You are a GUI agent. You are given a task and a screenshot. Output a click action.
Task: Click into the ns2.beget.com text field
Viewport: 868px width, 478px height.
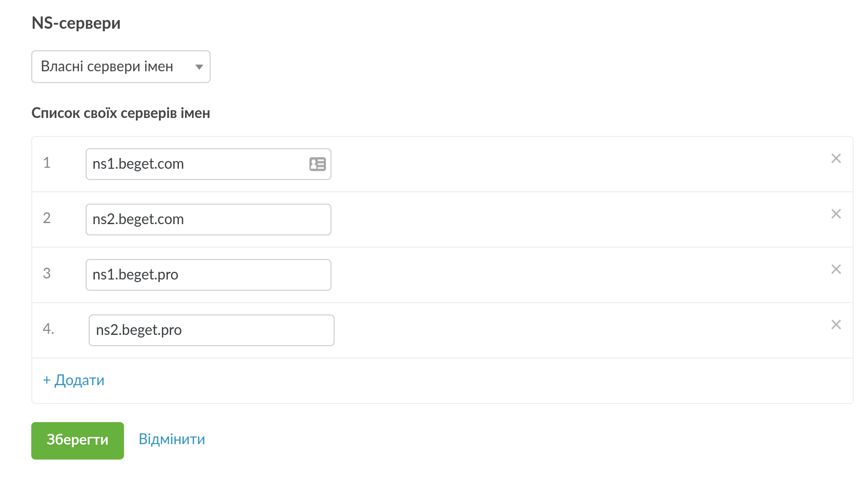point(208,220)
